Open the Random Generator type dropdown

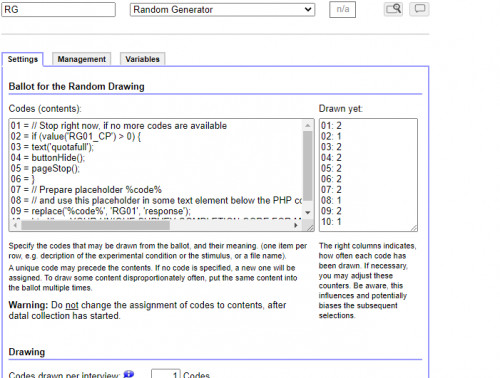(x=222, y=10)
